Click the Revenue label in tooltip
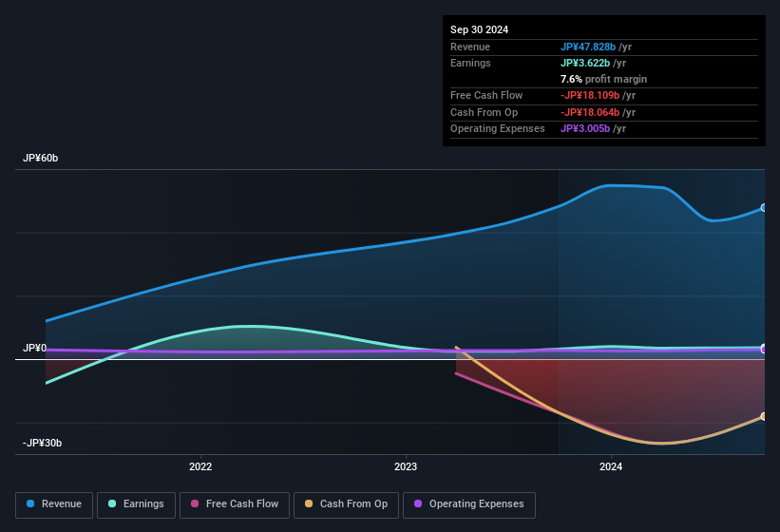780x532 pixels. 470,47
